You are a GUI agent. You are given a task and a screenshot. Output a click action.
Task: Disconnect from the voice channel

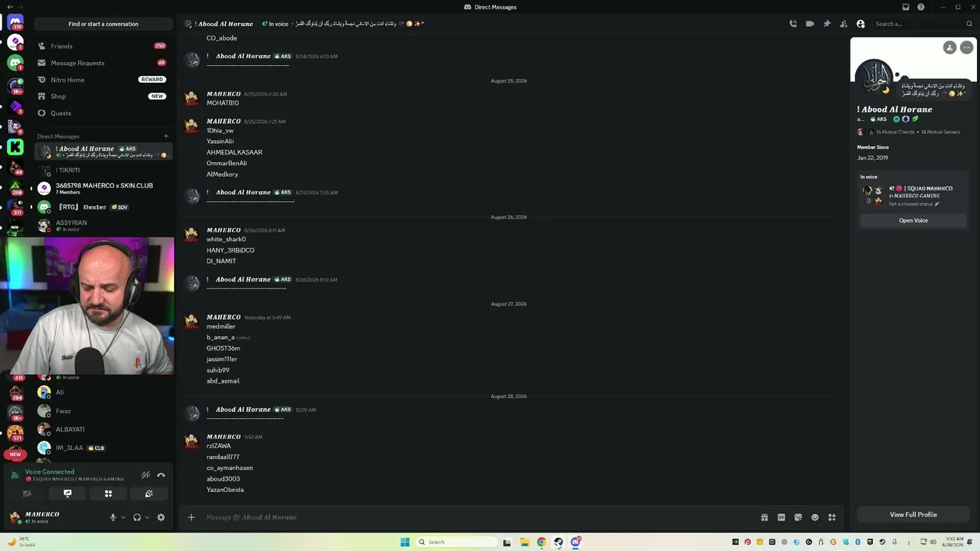coord(161,475)
